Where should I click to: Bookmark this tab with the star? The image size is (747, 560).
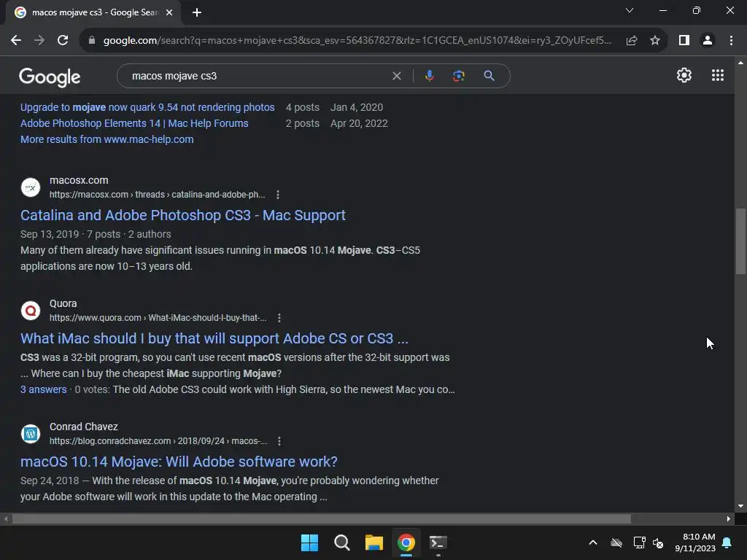pyautogui.click(x=655, y=41)
